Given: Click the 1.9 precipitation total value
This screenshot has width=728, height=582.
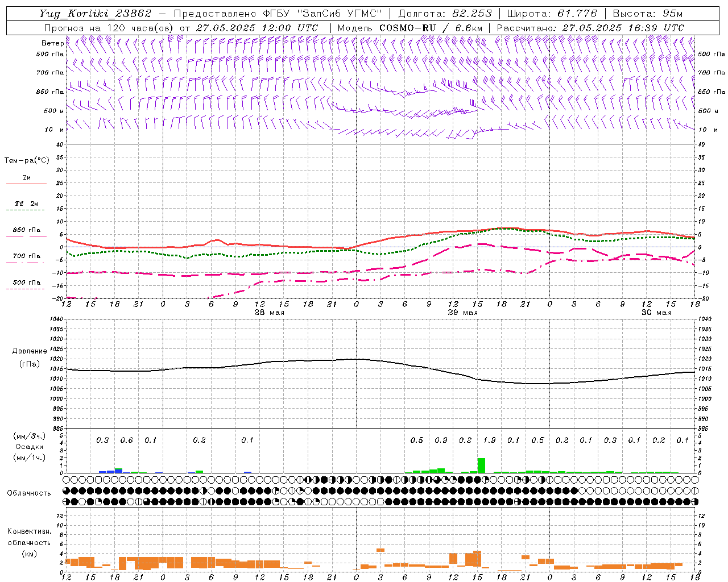Looking at the screenshot, I should tap(489, 440).
